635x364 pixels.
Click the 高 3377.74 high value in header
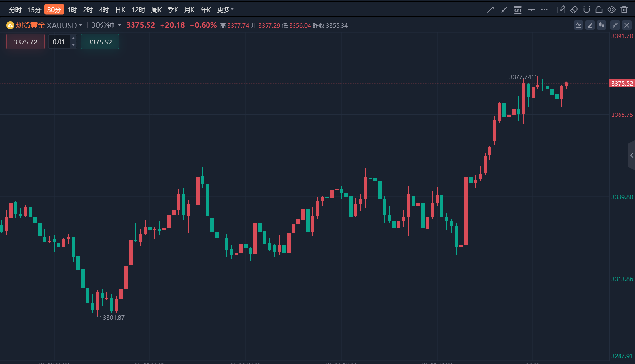click(x=234, y=25)
